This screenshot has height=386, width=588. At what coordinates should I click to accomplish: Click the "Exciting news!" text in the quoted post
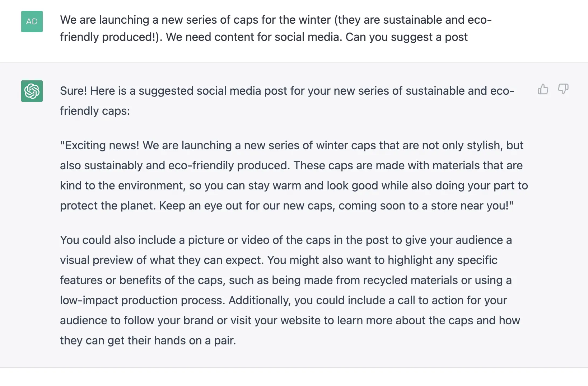pos(100,146)
